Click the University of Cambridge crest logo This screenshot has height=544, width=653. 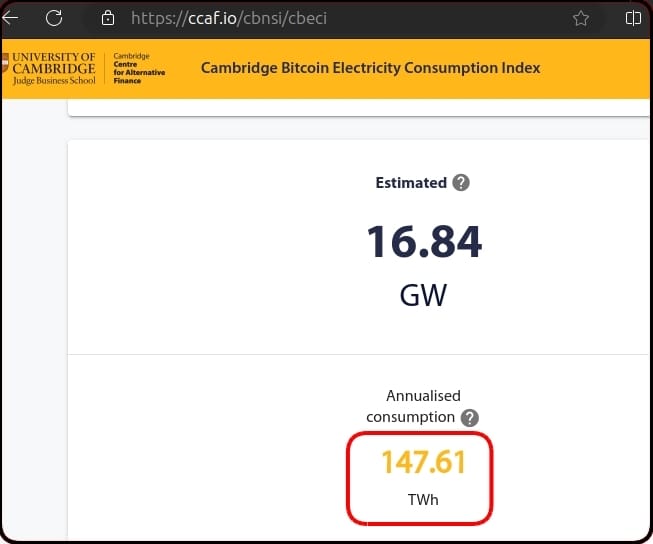(5, 63)
